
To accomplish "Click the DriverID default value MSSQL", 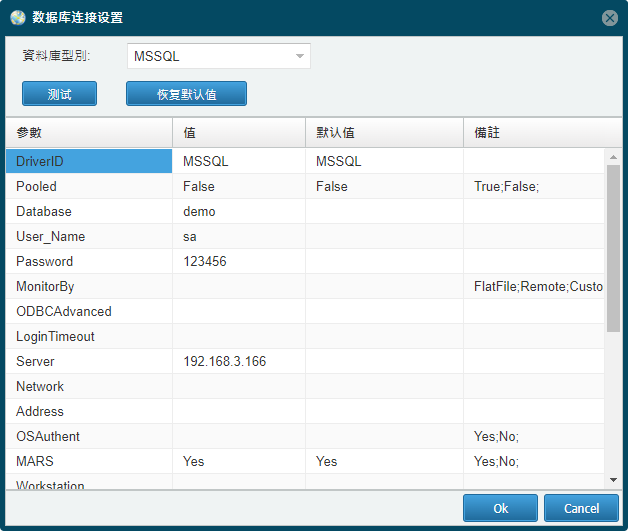I will pos(384,161).
